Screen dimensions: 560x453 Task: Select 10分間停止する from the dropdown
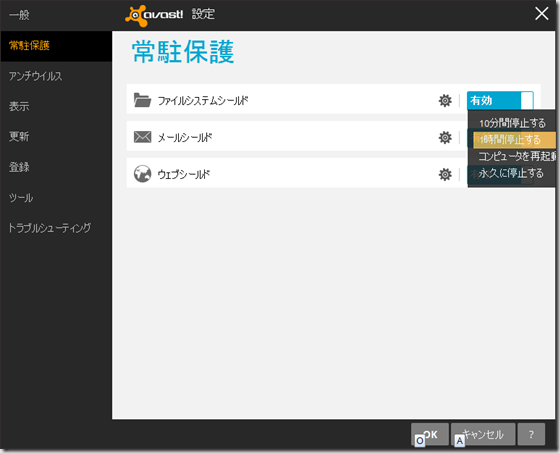(x=512, y=123)
